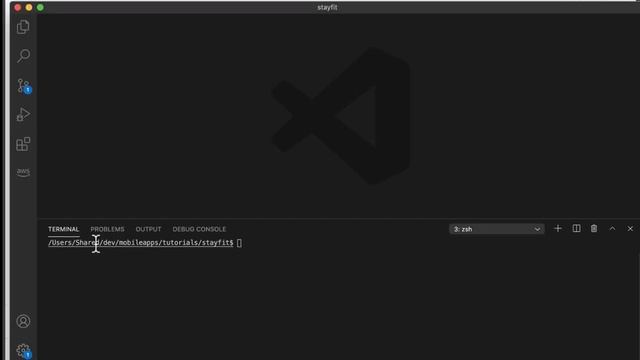
Task: Open the Manage gear menu
Action: click(24, 351)
